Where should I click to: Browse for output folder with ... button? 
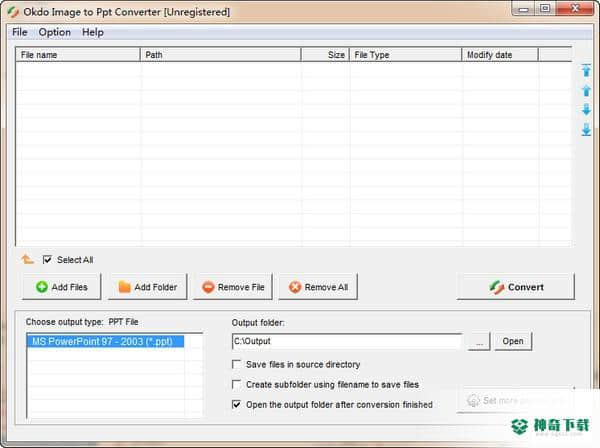pos(479,341)
